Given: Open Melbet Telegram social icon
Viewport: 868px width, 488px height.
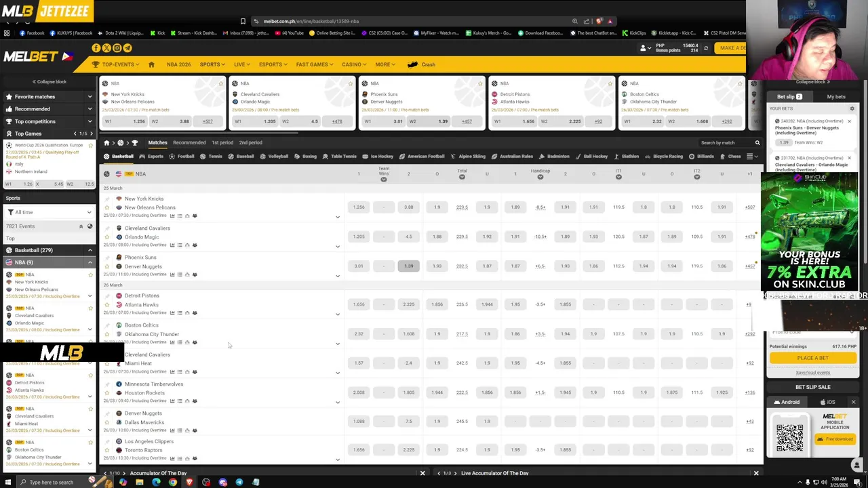Looking at the screenshot, I should coord(127,48).
